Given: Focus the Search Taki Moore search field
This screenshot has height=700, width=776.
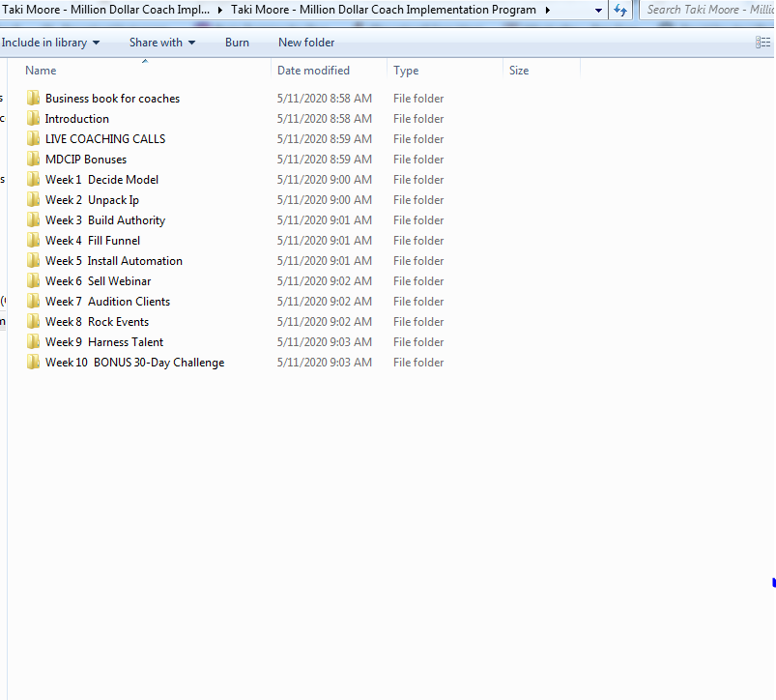Looking at the screenshot, I should click(707, 10).
